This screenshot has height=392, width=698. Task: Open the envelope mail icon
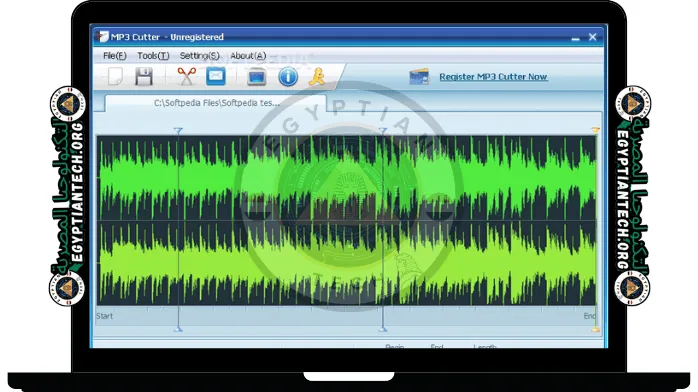(216, 76)
